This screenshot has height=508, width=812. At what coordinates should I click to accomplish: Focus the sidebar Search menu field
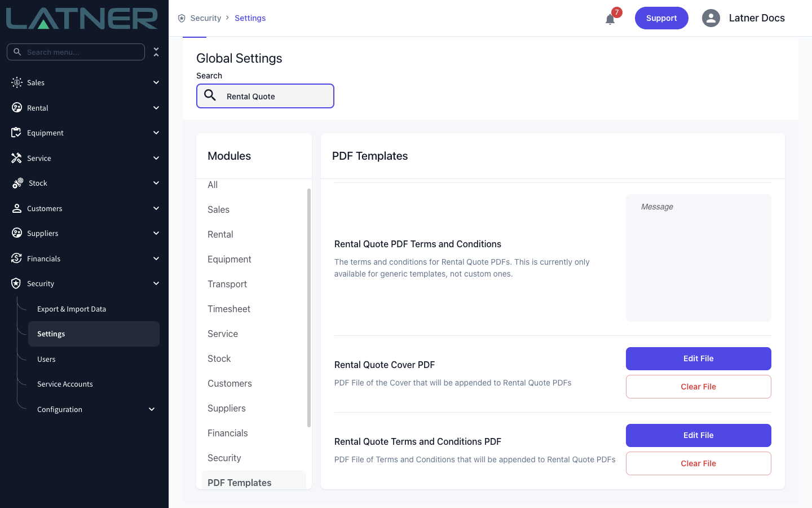[x=76, y=52]
